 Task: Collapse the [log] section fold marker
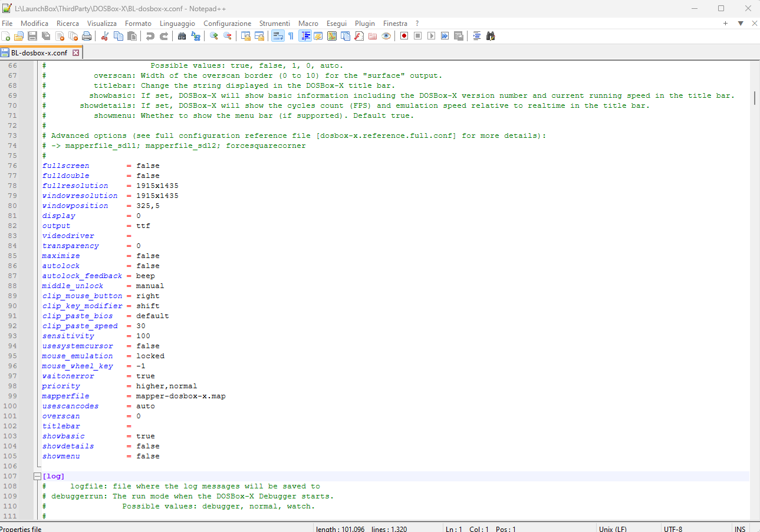point(37,476)
